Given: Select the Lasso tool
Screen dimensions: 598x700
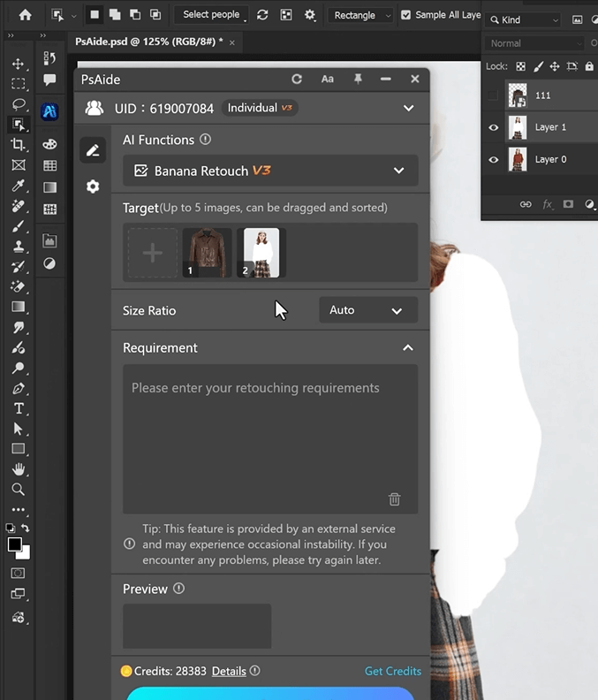Looking at the screenshot, I should click(x=18, y=103).
